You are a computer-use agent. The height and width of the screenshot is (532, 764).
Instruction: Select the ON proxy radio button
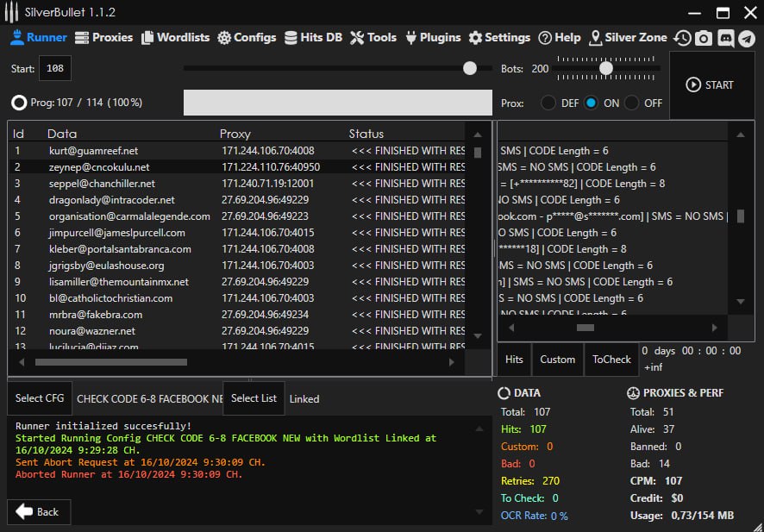pos(591,103)
